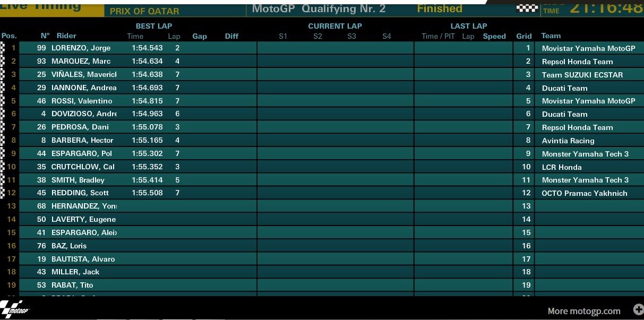The width and height of the screenshot is (644, 320).
Task: Click the S2 sector column header
Action: pyautogui.click(x=317, y=37)
